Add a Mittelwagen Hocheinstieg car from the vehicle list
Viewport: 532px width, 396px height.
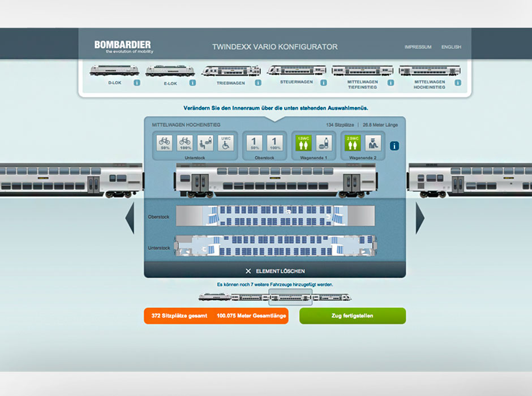430,71
